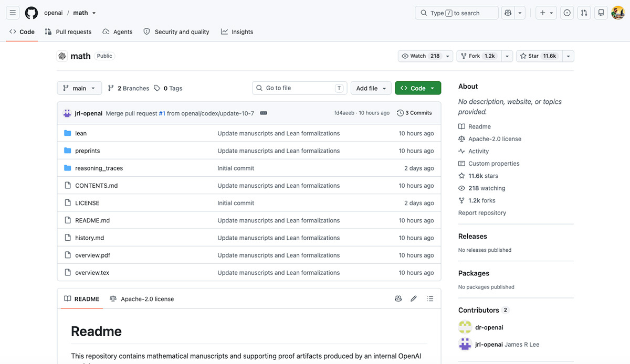The width and height of the screenshot is (630, 364).
Task: Open the README outline list icon
Action: click(x=430, y=298)
